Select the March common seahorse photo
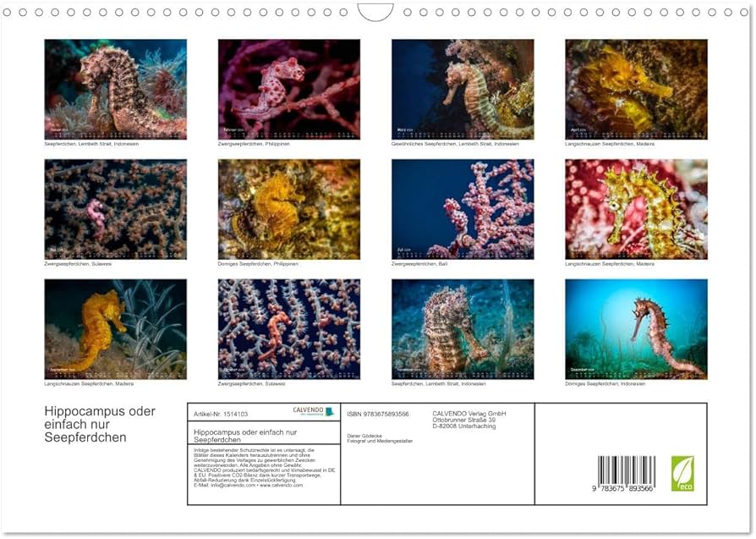 click(463, 90)
